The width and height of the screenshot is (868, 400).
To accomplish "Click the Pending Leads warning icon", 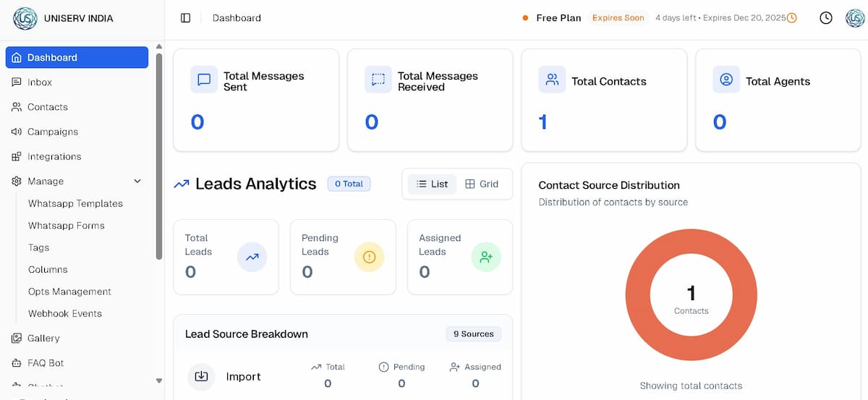I will [x=369, y=257].
